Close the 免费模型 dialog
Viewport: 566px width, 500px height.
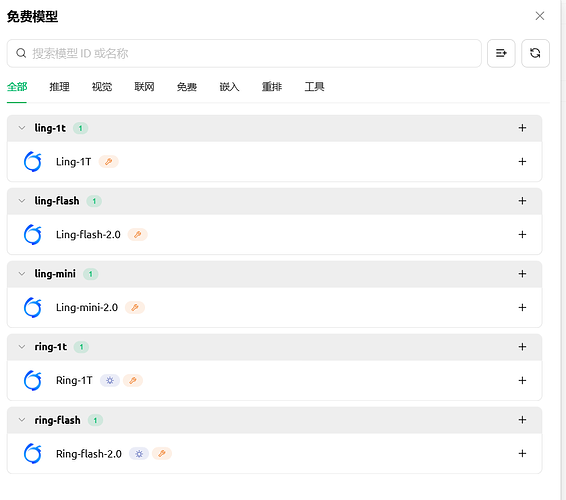pos(540,16)
